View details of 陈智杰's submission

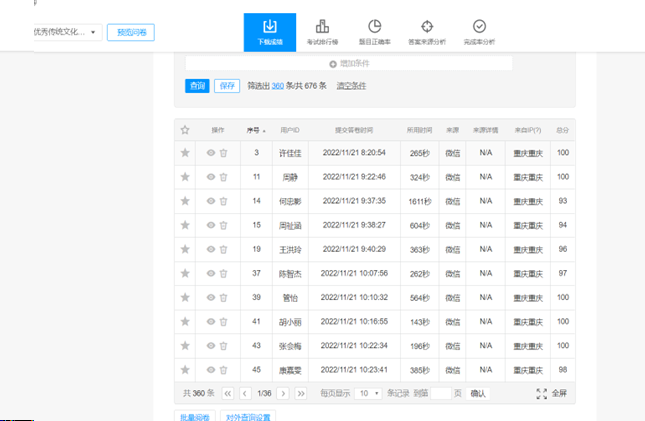(210, 273)
